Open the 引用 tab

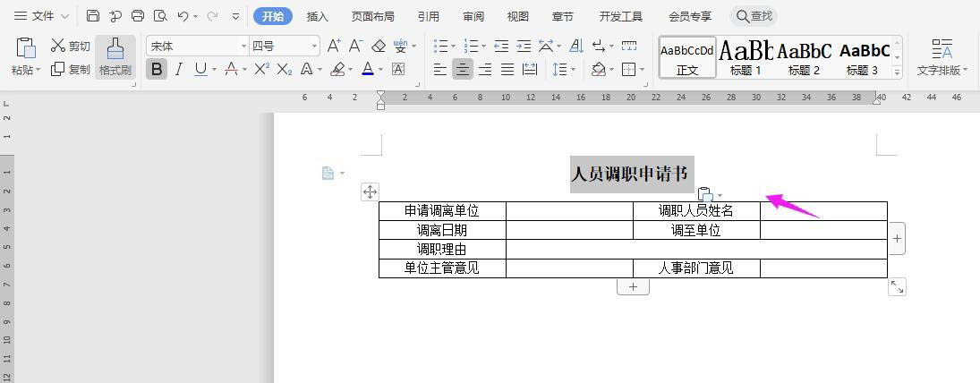click(428, 17)
